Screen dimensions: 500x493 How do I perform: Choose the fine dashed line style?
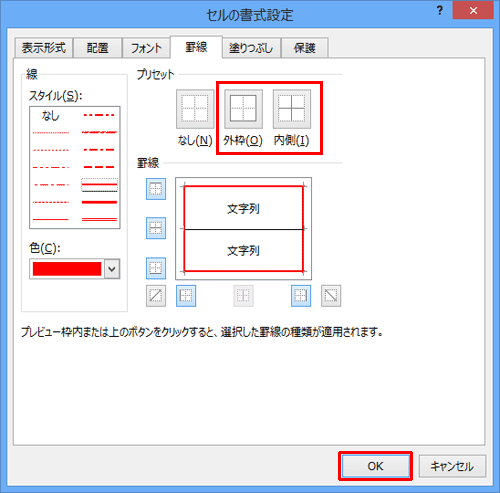(x=51, y=202)
